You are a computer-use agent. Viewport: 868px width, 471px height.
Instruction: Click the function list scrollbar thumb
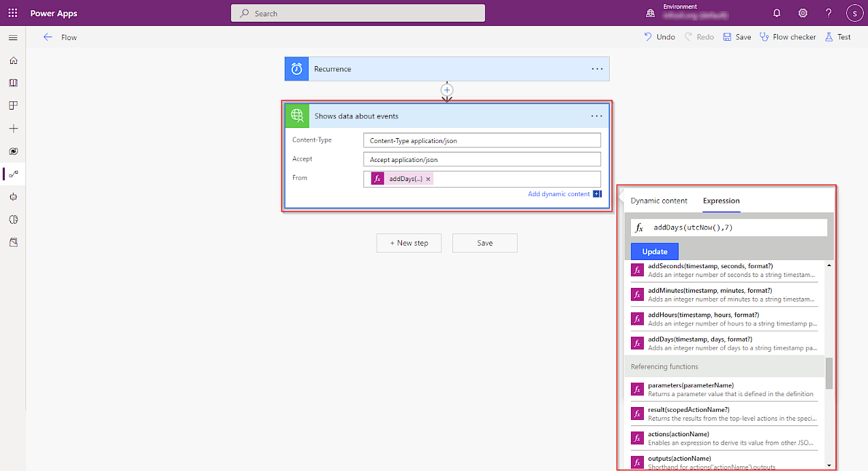(x=829, y=374)
